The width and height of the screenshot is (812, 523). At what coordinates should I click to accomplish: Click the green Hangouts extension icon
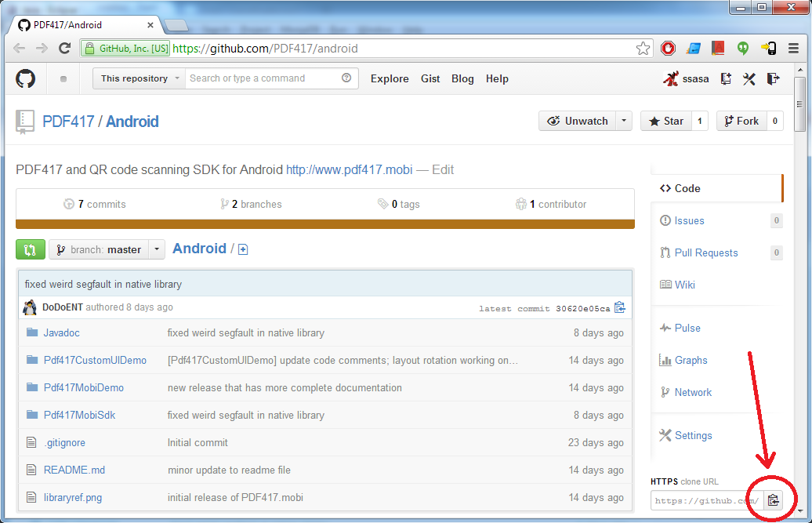tap(743, 48)
